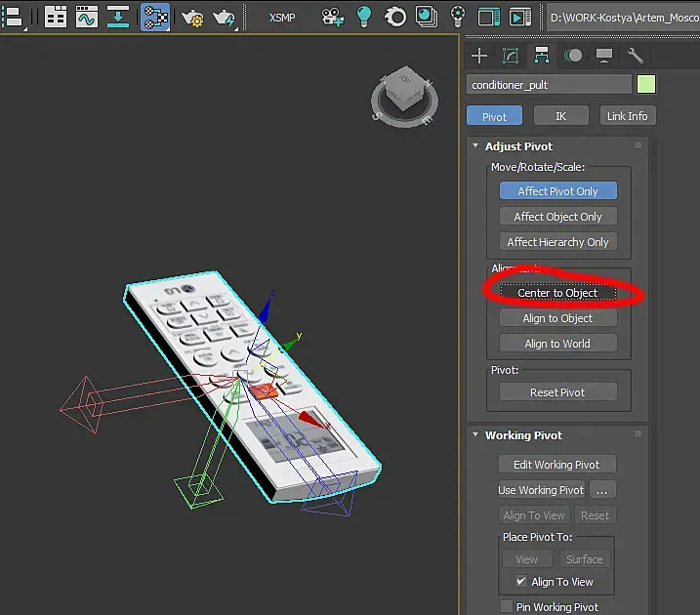Click the Align To View button in Working Pivot
The height and width of the screenshot is (615, 700).
534,515
